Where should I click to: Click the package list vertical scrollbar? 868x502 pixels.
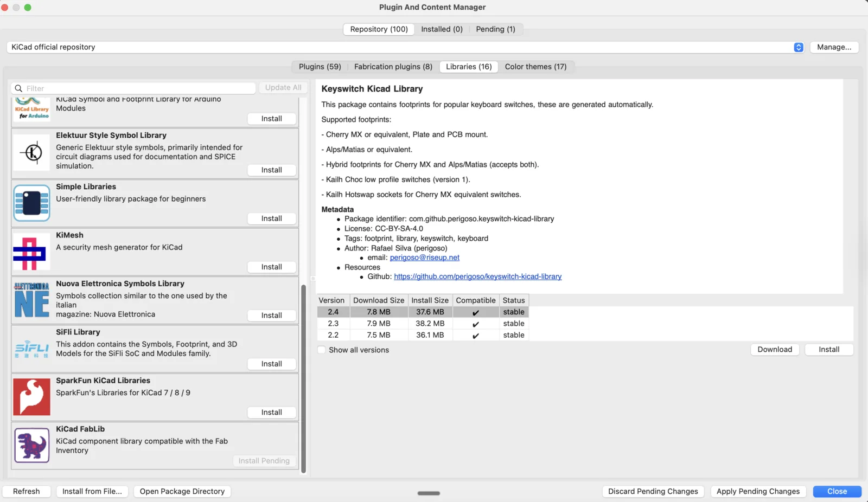pos(304,378)
